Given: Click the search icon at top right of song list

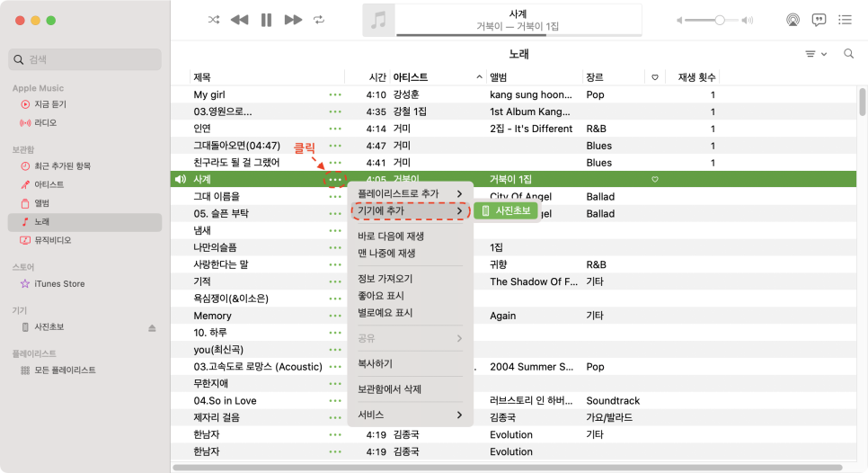Looking at the screenshot, I should pyautogui.click(x=848, y=54).
